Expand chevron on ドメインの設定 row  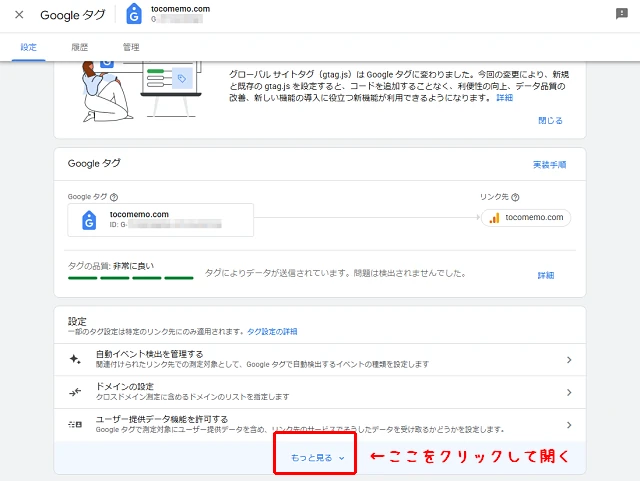569,392
